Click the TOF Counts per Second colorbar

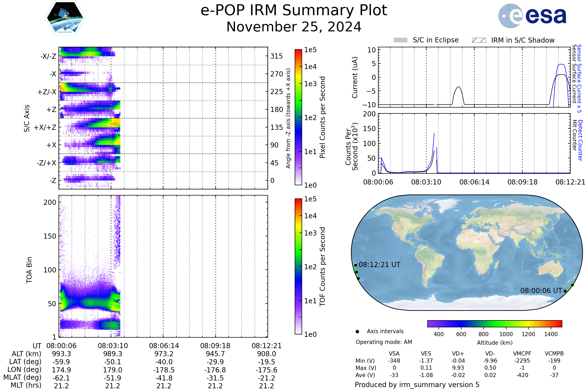tap(298, 266)
